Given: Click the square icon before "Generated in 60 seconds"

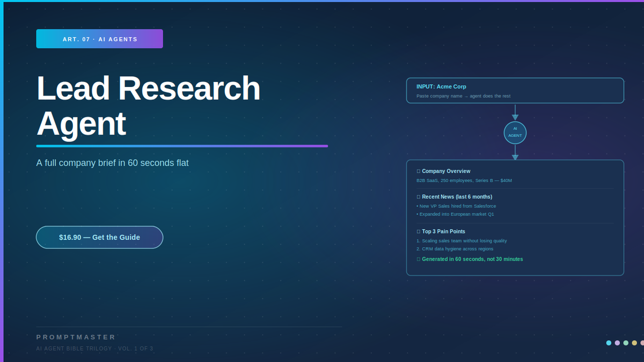Looking at the screenshot, I should pos(419,259).
